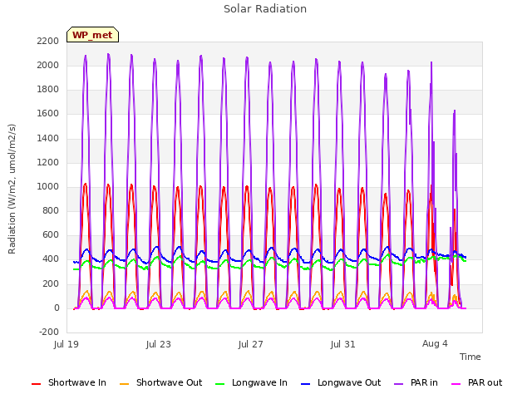The width and height of the screenshot is (532, 399).
Task: Click the PAR in purple legend swatch
Action: [x=399, y=384]
